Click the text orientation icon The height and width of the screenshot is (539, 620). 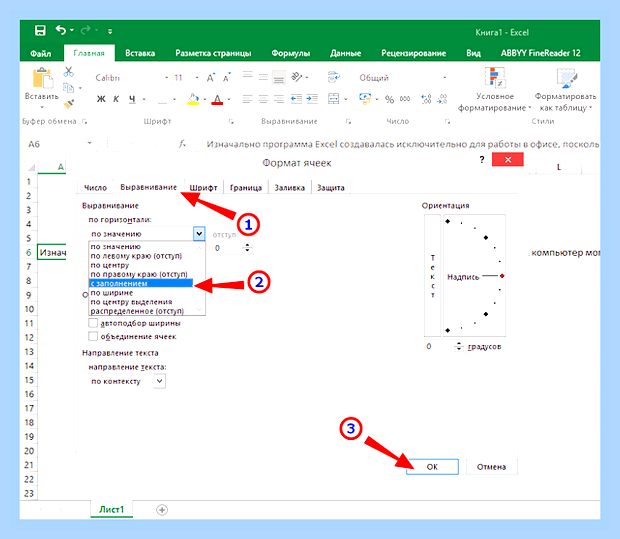(297, 77)
